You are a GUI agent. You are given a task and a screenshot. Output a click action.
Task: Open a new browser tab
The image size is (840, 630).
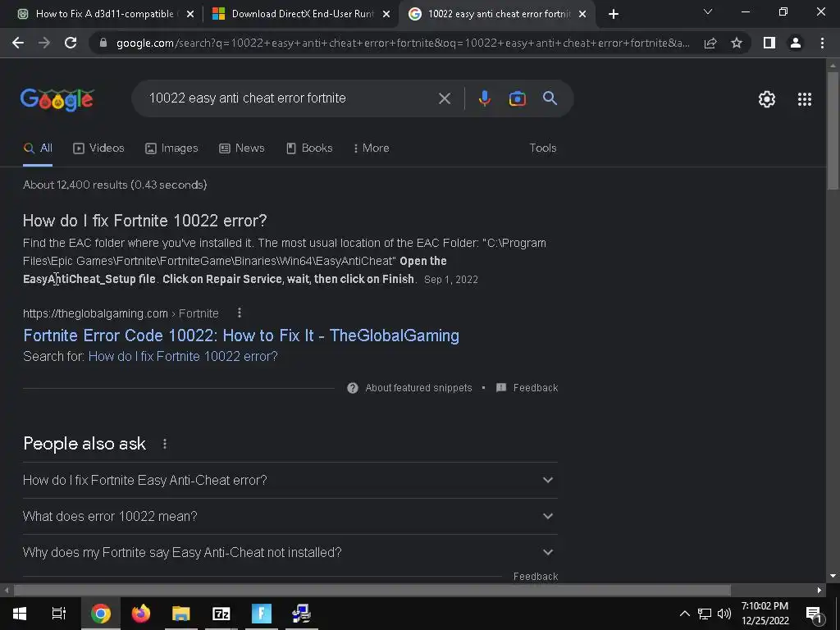click(614, 14)
